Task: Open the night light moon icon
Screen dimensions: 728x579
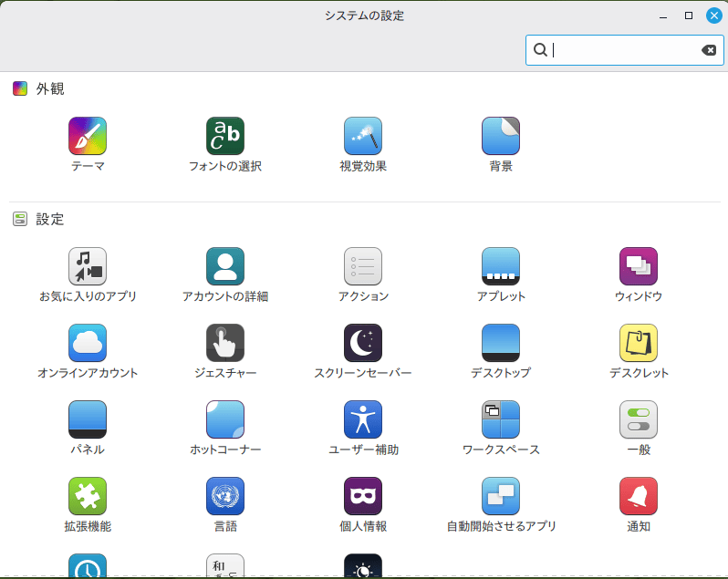Action: click(x=363, y=565)
